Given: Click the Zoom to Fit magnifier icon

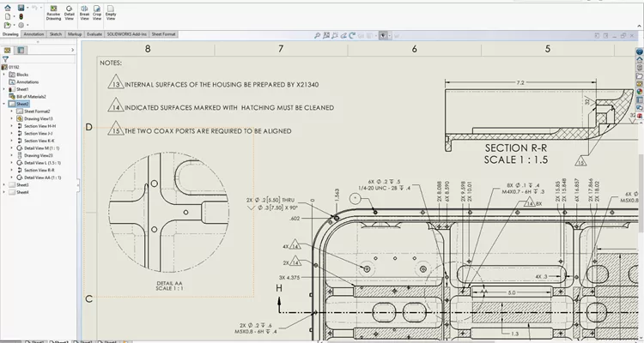Looking at the screenshot, I should coord(317,36).
